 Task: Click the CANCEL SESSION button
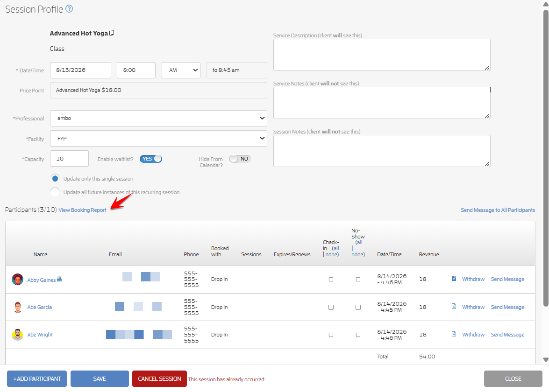[159, 379]
